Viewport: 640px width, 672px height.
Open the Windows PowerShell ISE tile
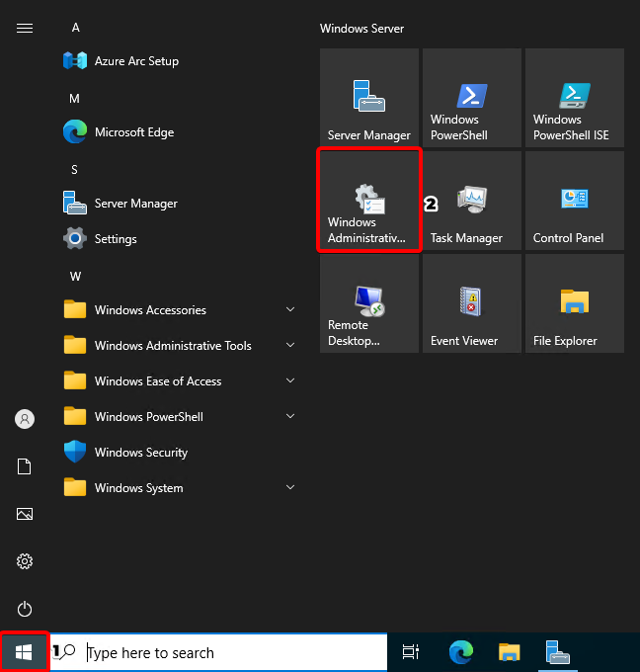pyautogui.click(x=575, y=97)
